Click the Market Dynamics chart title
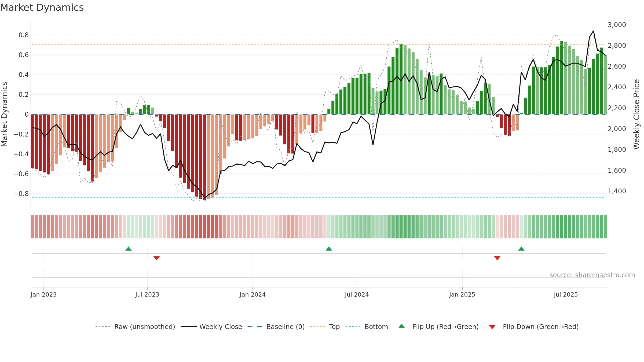The image size is (644, 362). [x=42, y=8]
